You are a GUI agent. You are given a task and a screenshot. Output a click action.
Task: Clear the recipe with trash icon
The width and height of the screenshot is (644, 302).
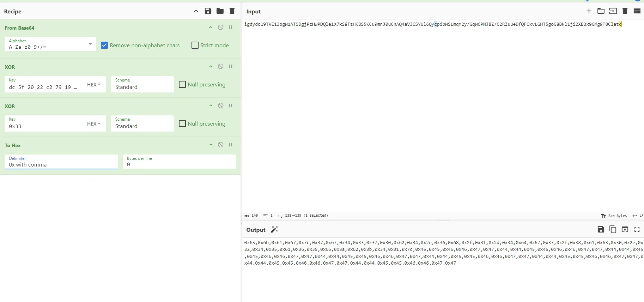[232, 11]
